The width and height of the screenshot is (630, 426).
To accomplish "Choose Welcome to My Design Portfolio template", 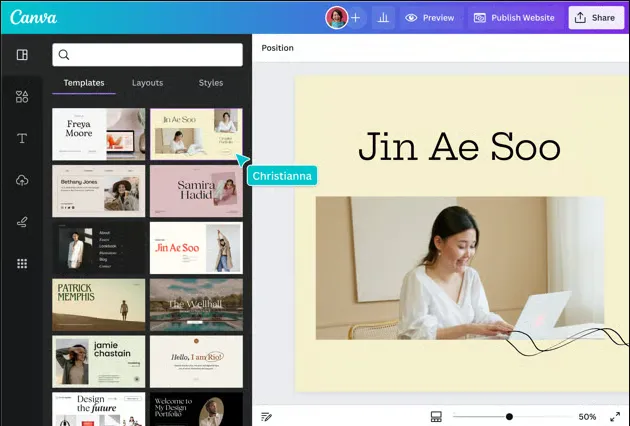I will 196,409.
